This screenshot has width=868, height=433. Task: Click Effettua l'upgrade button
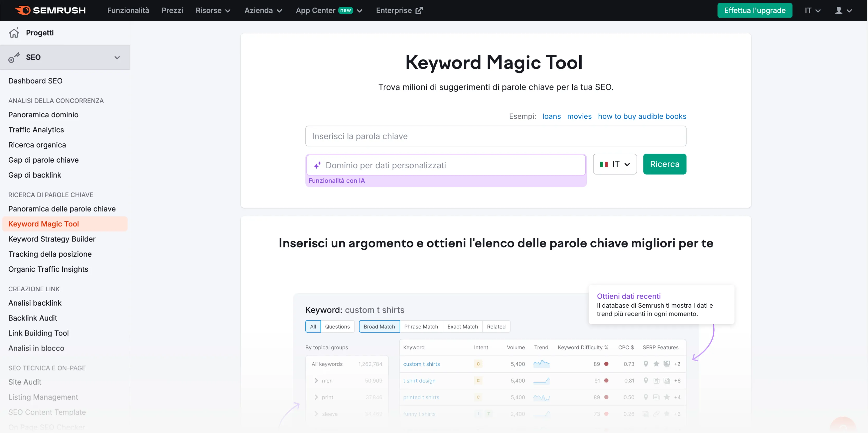(x=755, y=10)
